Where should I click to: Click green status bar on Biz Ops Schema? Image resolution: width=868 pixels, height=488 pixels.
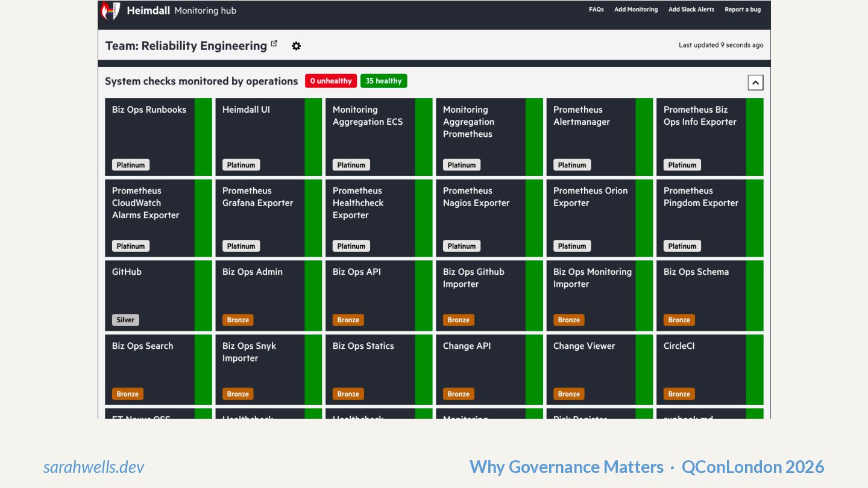click(755, 296)
